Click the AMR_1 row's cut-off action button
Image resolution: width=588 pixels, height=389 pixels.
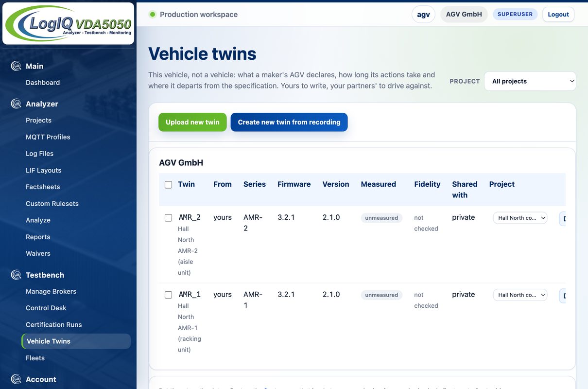[x=563, y=296]
